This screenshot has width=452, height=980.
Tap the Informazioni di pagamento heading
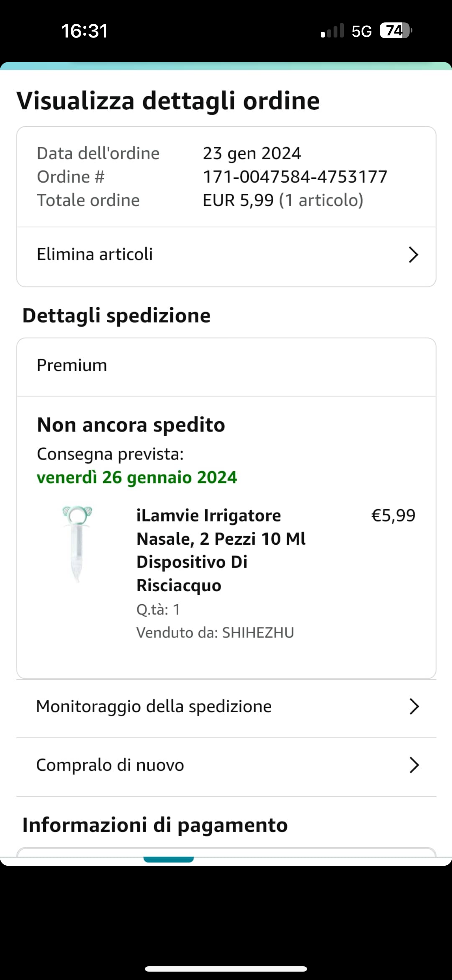[x=155, y=825]
